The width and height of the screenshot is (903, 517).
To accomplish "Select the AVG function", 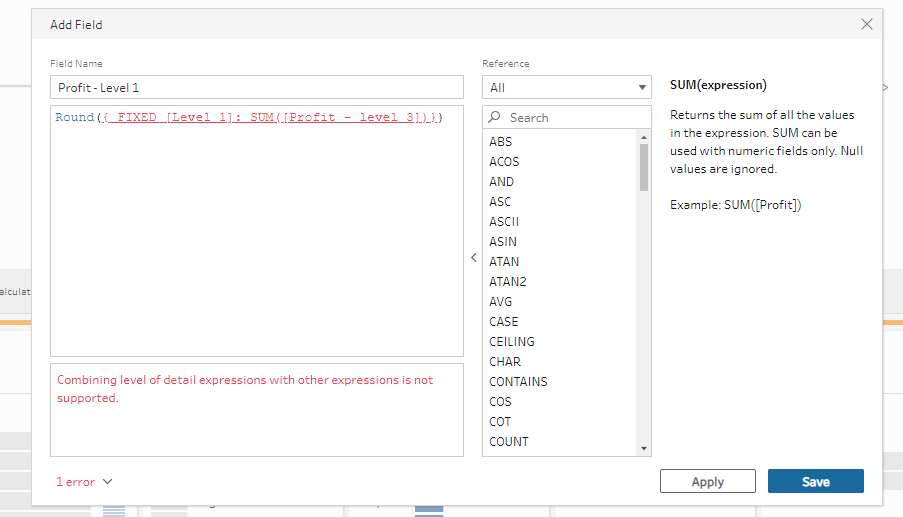I will click(x=500, y=302).
